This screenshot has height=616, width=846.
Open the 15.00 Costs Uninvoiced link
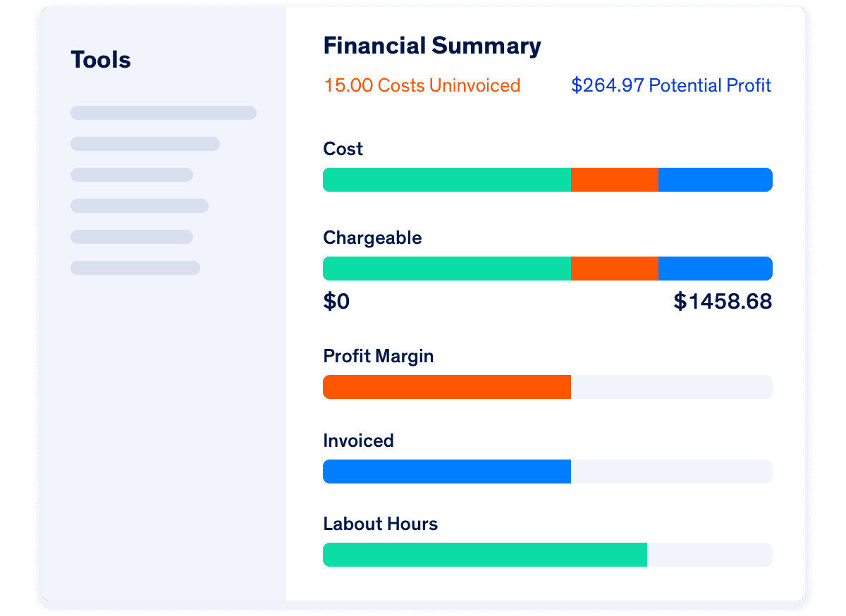(x=422, y=86)
